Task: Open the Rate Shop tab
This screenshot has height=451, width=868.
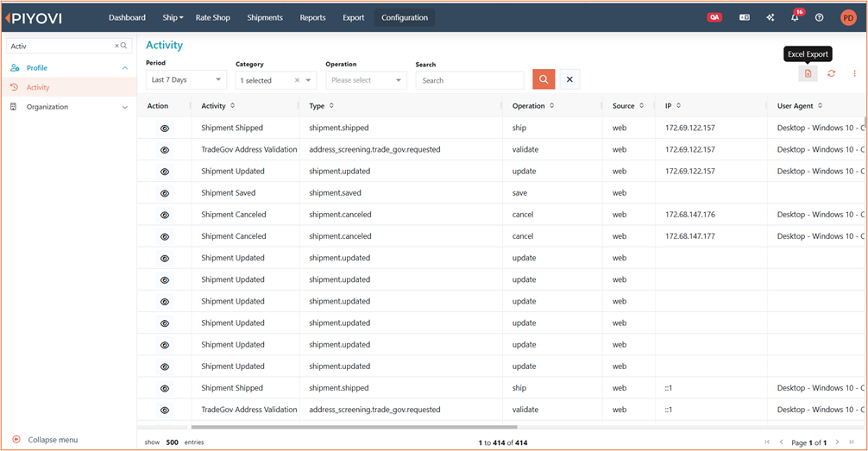Action: (x=212, y=18)
